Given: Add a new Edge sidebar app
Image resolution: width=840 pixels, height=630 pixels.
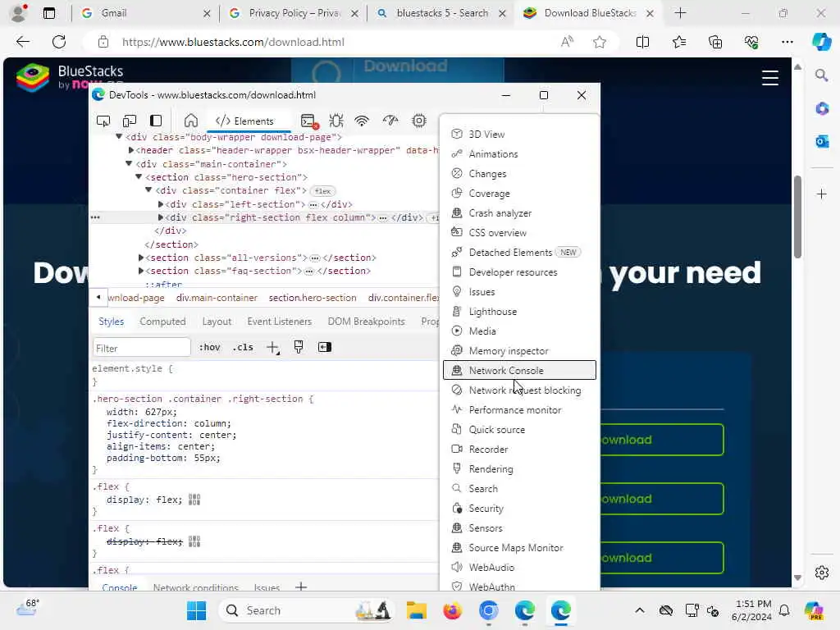Looking at the screenshot, I should [x=822, y=194].
